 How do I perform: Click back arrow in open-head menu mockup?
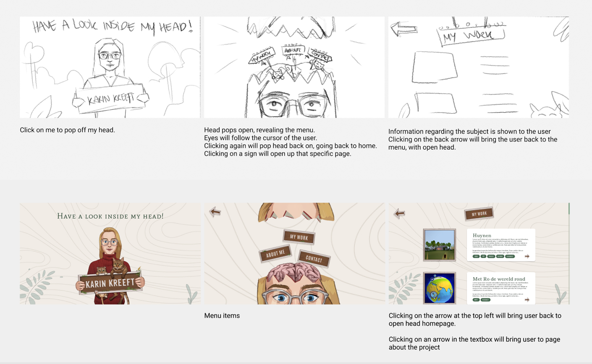[215, 212]
